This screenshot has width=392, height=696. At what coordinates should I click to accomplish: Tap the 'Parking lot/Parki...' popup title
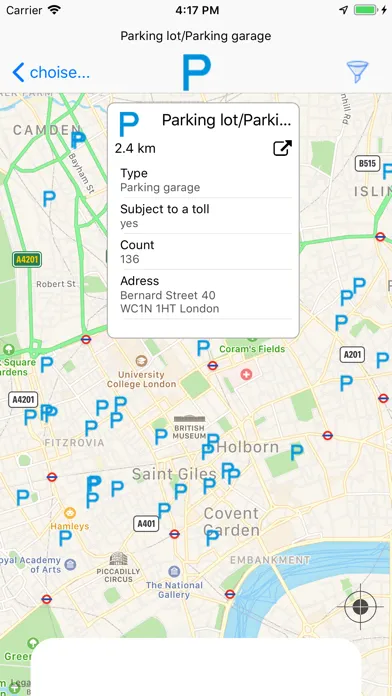(226, 120)
